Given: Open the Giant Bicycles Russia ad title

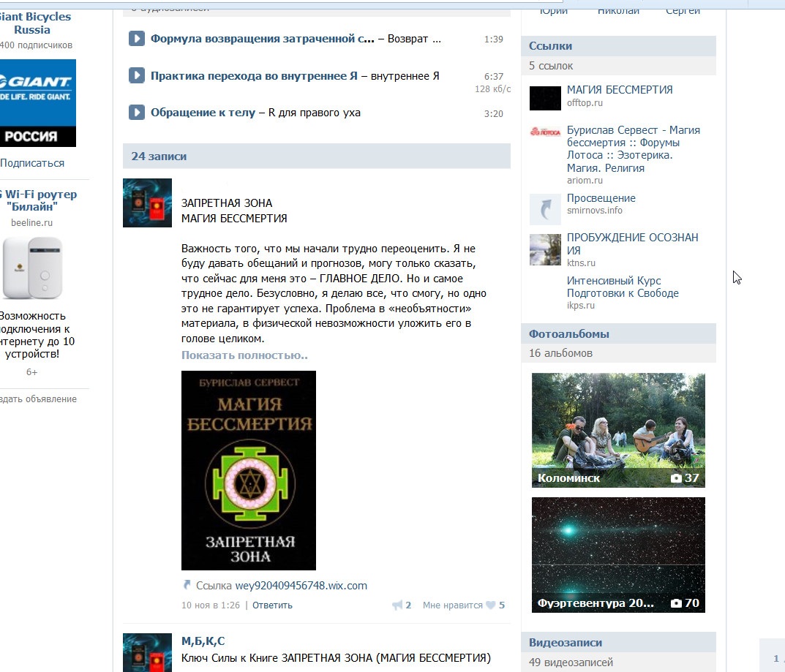Looking at the screenshot, I should point(35,23).
